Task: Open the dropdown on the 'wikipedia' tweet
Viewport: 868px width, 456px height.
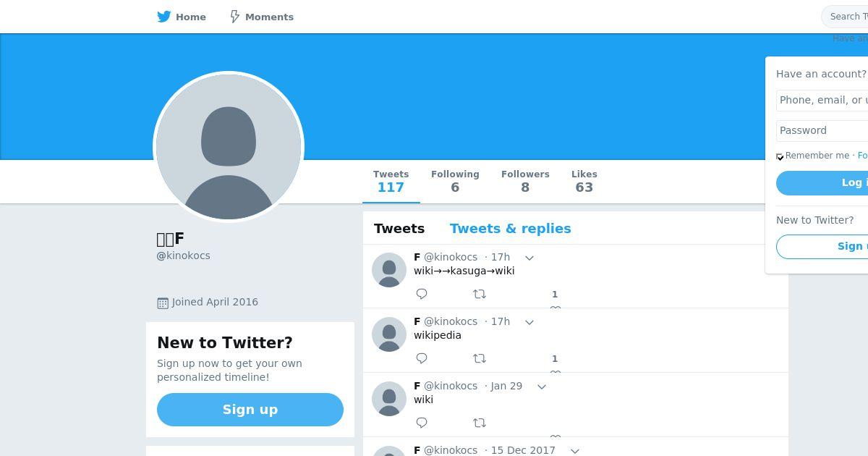Action: click(529, 322)
